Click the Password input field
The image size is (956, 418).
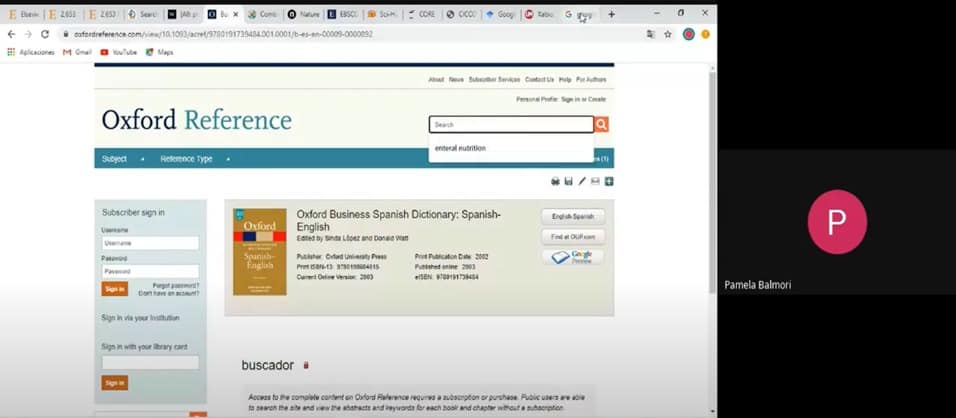pyautogui.click(x=150, y=271)
